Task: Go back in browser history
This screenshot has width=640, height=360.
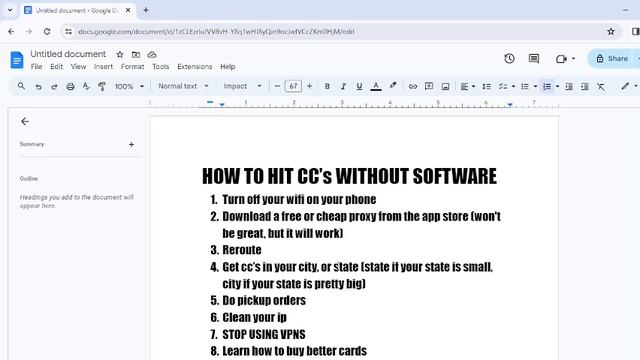Action: [11, 31]
